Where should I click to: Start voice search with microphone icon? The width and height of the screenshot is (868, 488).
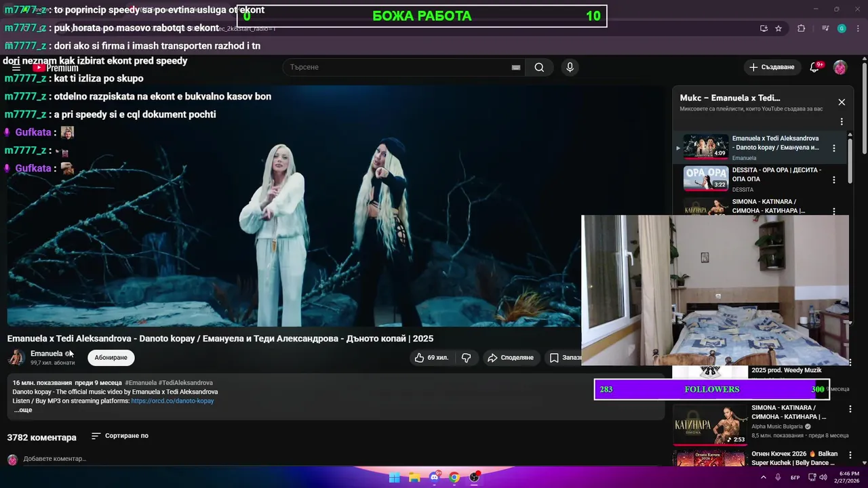570,67
